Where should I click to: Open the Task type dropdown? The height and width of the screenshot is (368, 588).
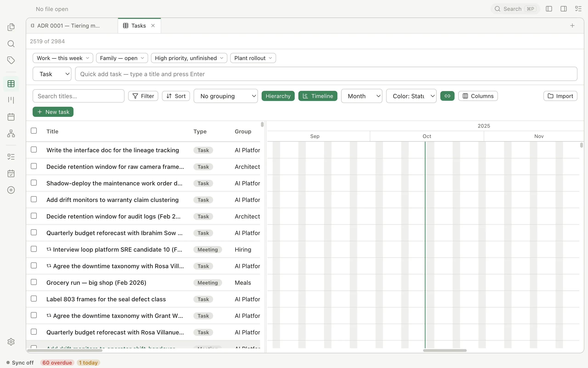(x=52, y=74)
